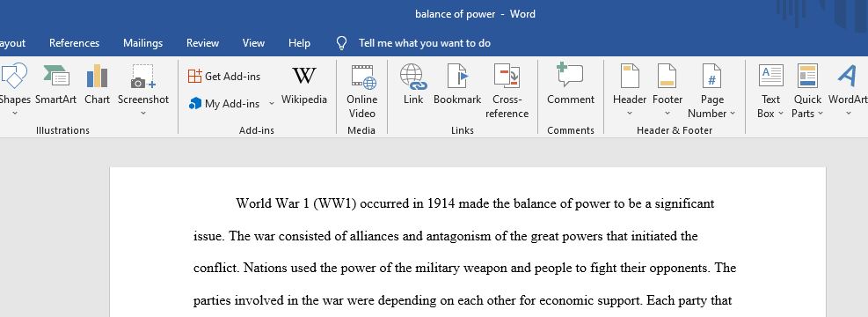
Task: Click the Page Number icon
Action: click(711, 76)
